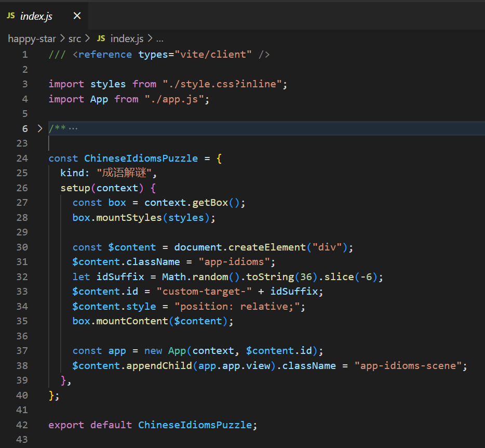Click the "app-idioms-scene" string
This screenshot has height=448, width=485.
408,366
